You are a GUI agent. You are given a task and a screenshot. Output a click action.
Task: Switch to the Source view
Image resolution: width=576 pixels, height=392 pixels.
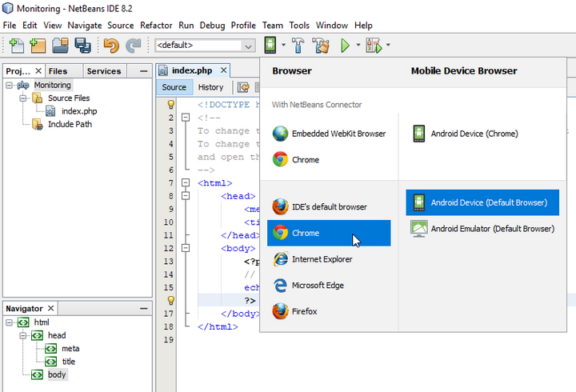(x=174, y=87)
